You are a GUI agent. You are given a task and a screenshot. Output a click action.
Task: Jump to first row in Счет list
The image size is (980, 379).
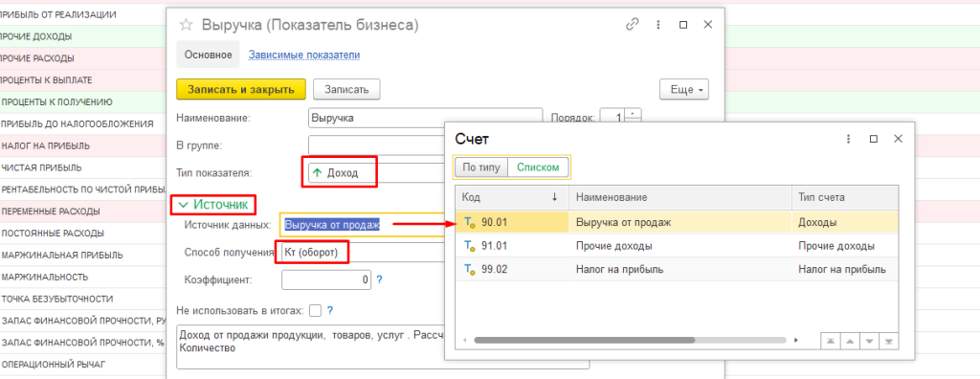830,341
